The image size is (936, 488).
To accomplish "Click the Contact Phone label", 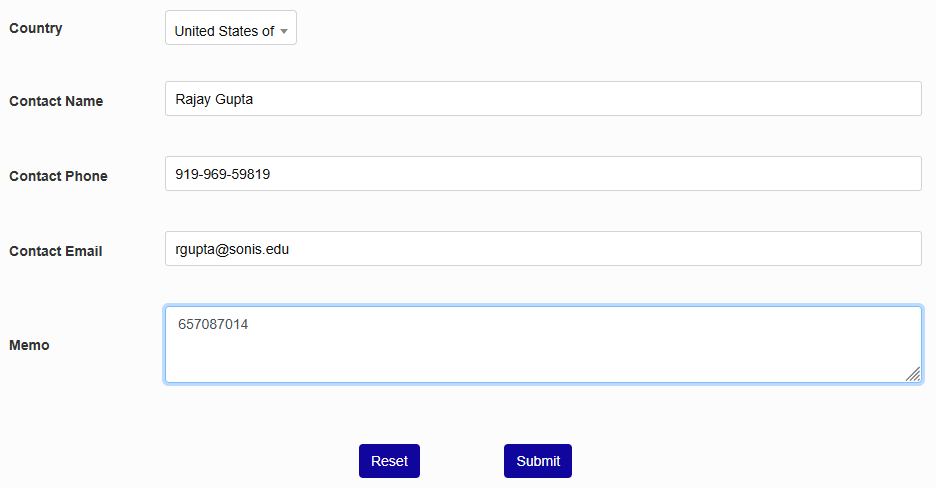I will point(58,176).
